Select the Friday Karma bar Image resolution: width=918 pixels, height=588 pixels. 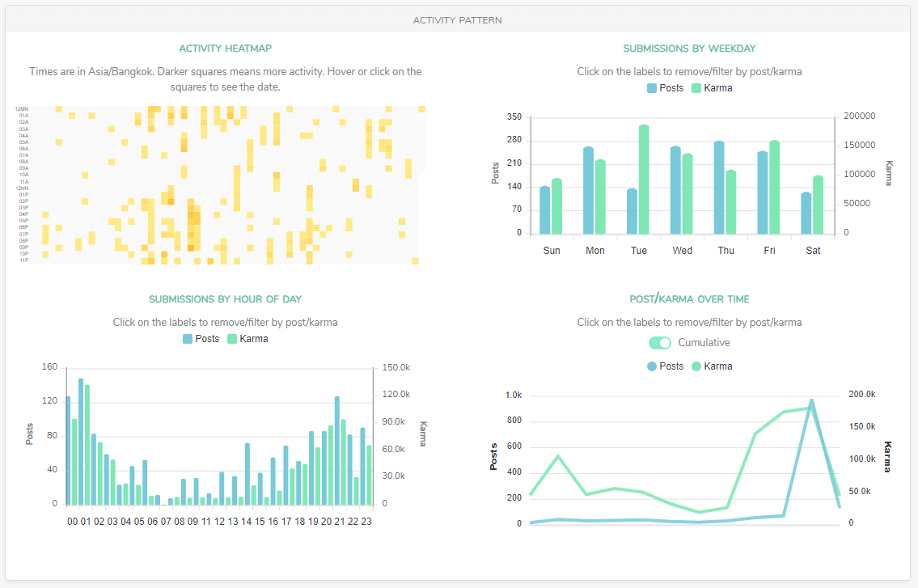[x=774, y=188]
